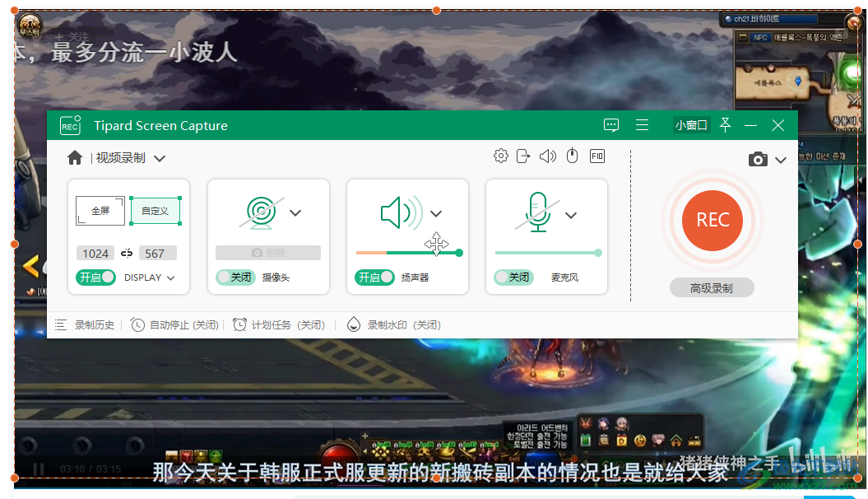The width and height of the screenshot is (868, 499).
Task: Open 计划任务 task schedule
Action: [279, 325]
